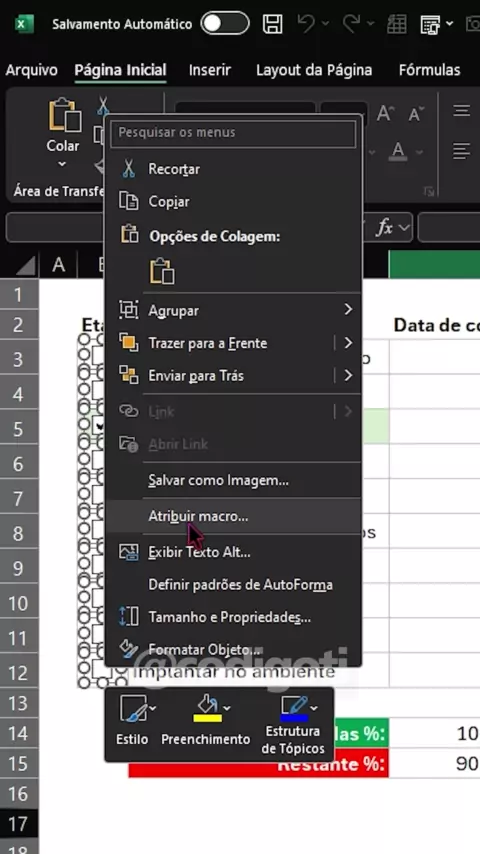This screenshot has width=480, height=854.
Task: Click the Excel app icon in title bar
Action: click(x=25, y=25)
